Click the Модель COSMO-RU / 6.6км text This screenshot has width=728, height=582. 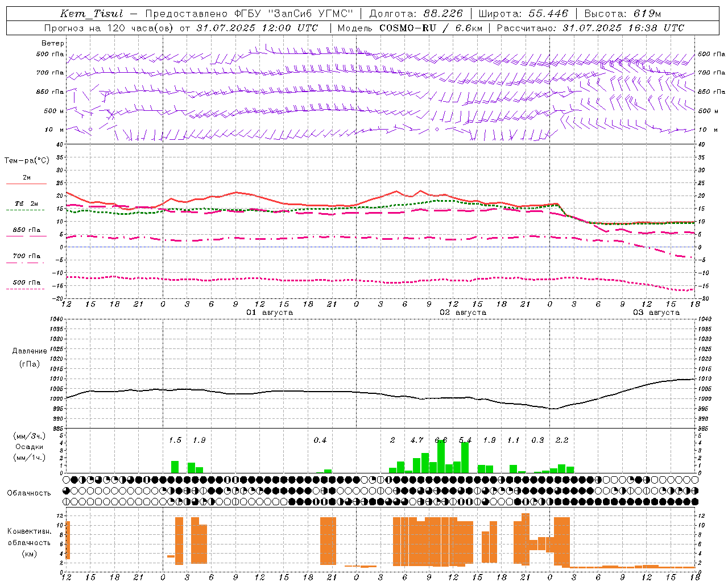click(409, 28)
